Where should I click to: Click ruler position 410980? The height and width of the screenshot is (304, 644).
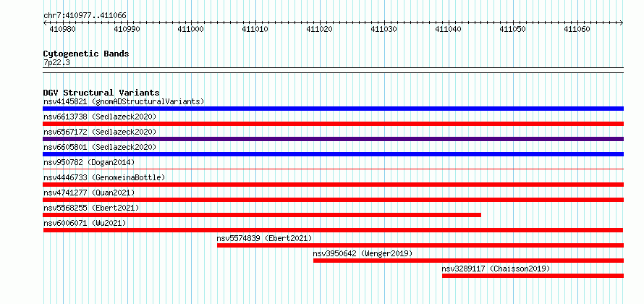pyautogui.click(x=62, y=30)
